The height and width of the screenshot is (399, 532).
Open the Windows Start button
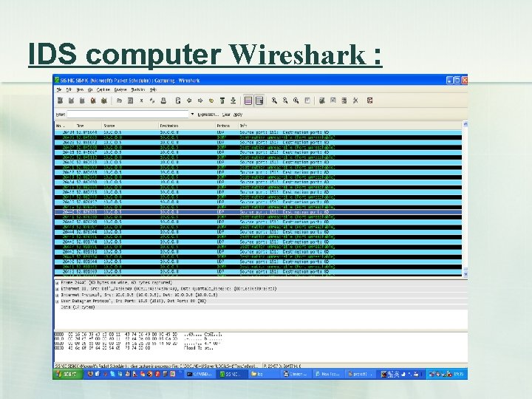[68, 374]
